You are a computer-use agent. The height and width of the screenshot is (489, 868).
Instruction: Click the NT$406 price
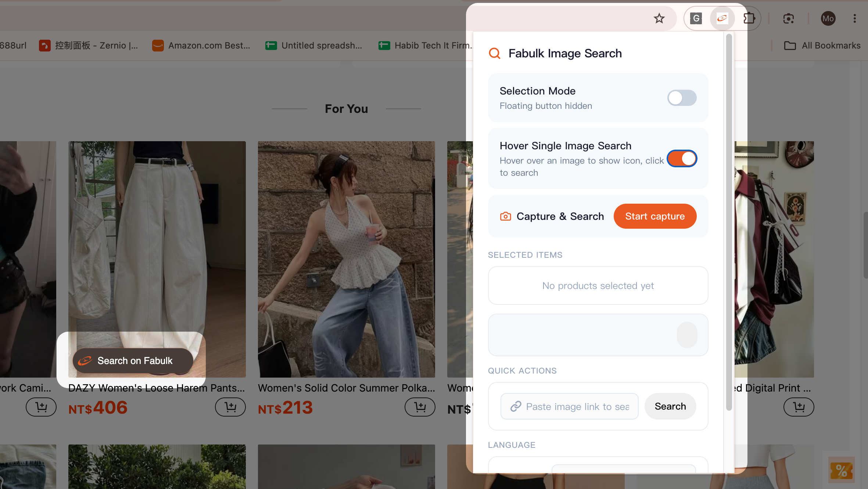coord(98,408)
